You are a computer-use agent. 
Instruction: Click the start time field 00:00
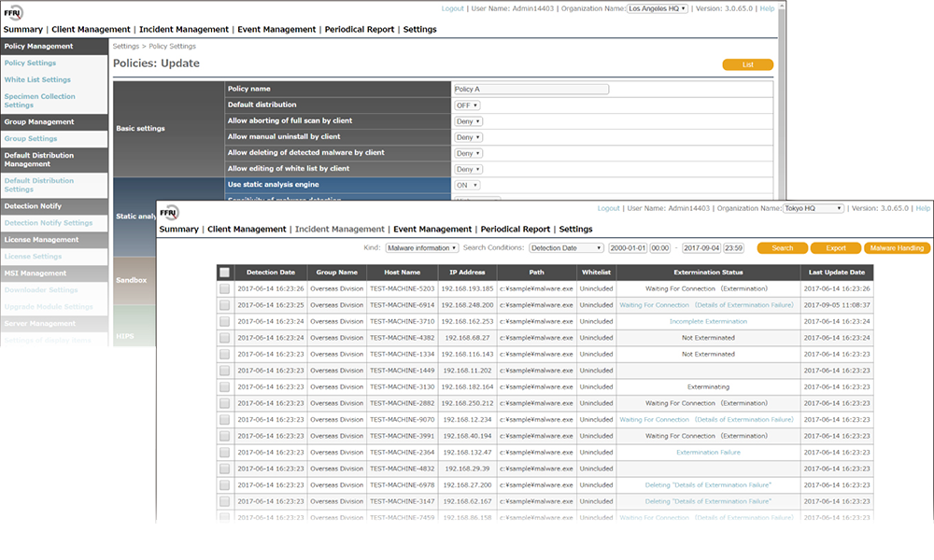(x=660, y=248)
